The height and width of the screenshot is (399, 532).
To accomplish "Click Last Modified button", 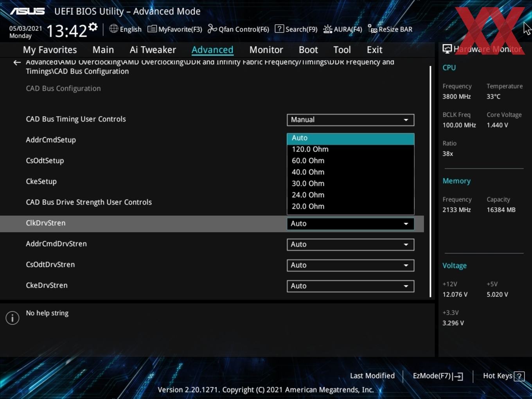I will (x=372, y=376).
